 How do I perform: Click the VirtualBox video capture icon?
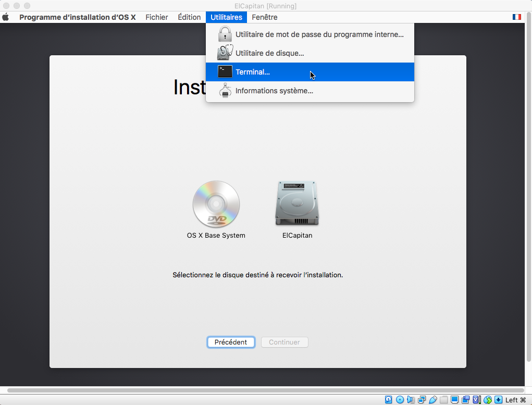465,400
